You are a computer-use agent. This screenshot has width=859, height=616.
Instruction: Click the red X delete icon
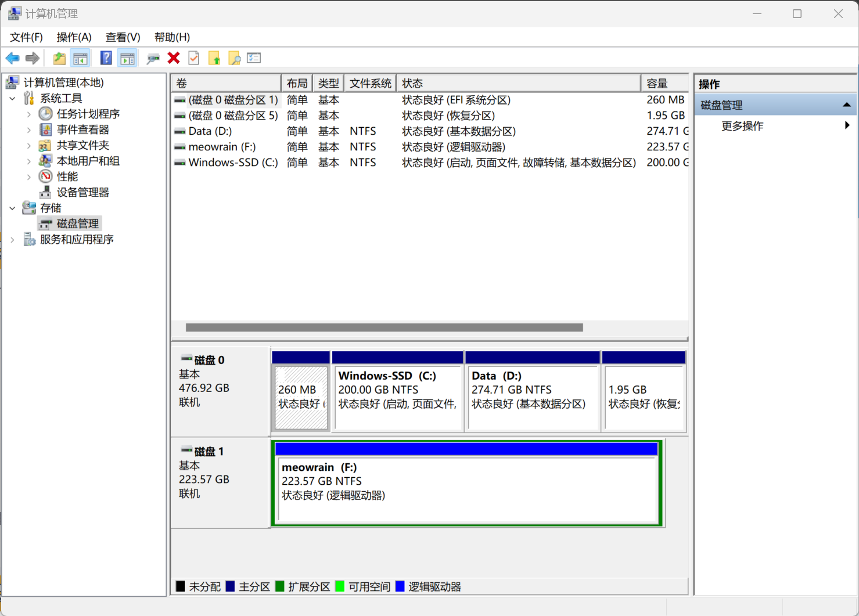tap(174, 58)
